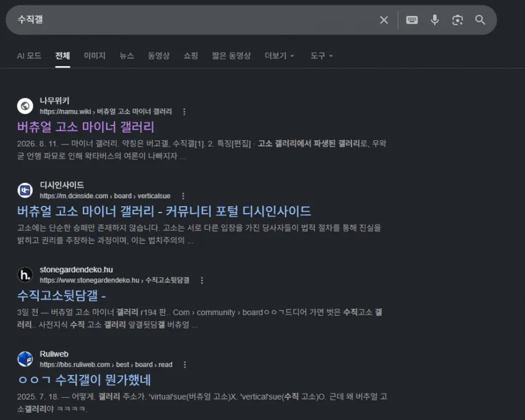
Task: Submit search with the magnifying glass icon
Action: tap(480, 20)
